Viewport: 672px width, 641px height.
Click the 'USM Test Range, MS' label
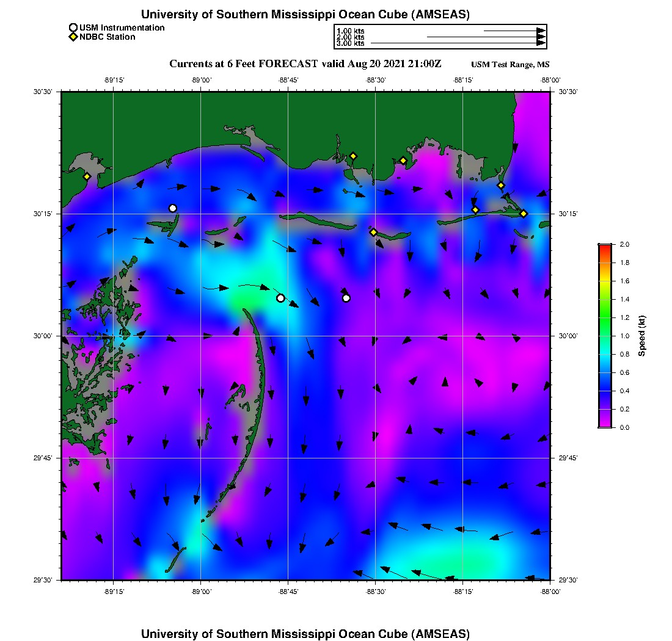point(510,65)
